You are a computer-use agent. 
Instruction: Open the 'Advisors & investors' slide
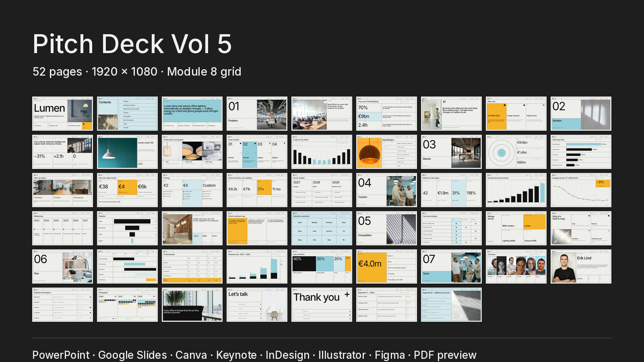click(x=62, y=305)
